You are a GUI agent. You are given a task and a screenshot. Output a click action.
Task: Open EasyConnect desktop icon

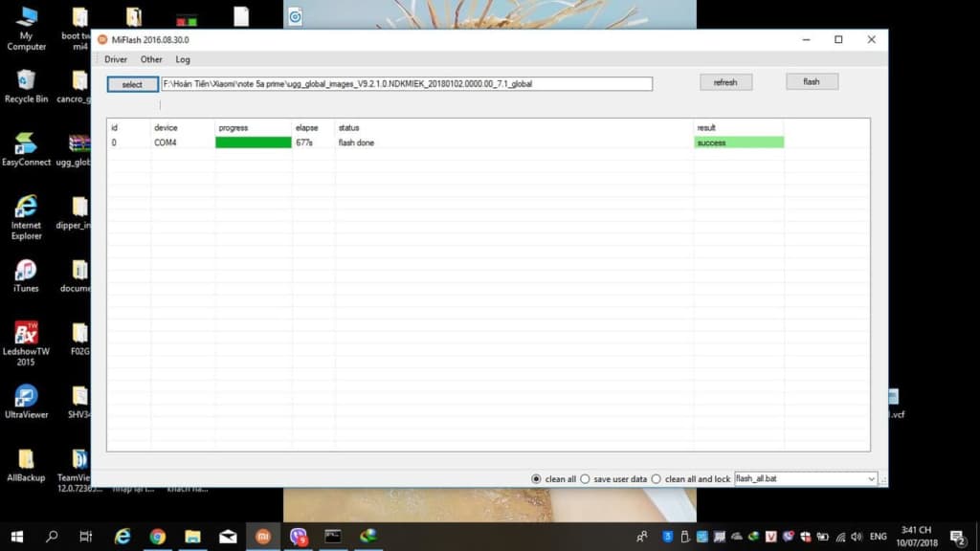click(x=26, y=150)
